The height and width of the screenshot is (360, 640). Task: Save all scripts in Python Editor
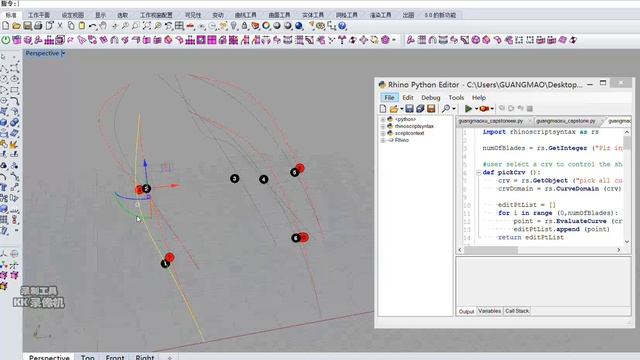420,109
